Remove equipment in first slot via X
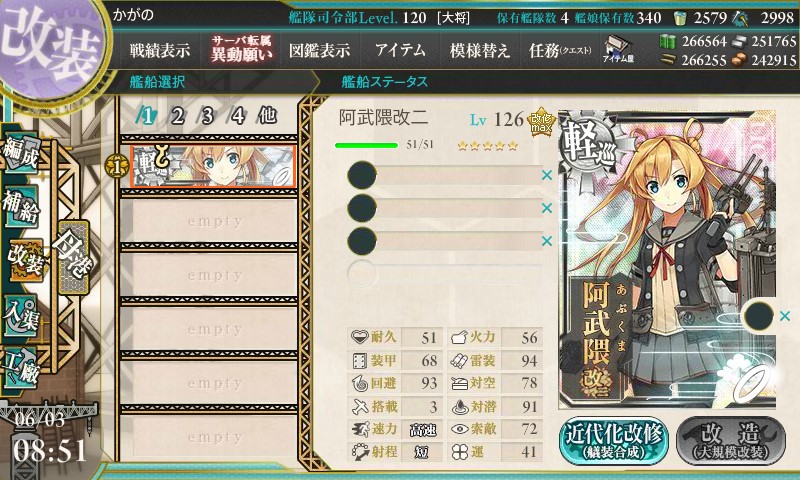 (x=547, y=175)
